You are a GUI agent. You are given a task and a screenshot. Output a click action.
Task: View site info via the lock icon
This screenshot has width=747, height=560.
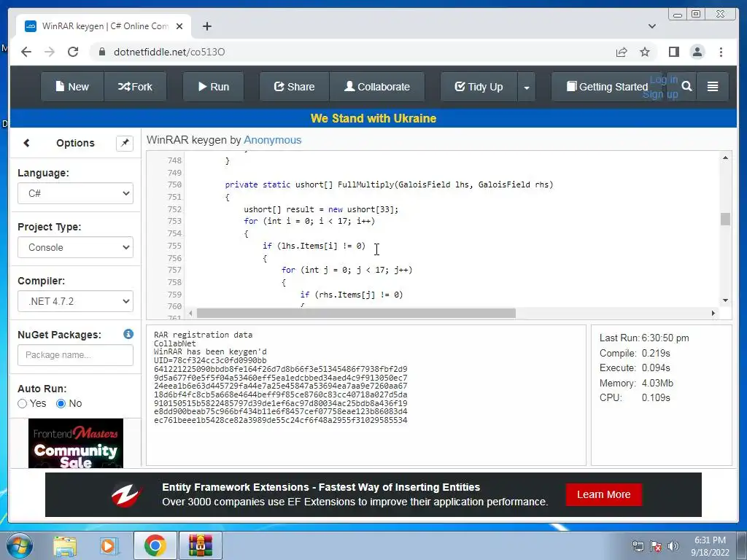(x=101, y=52)
